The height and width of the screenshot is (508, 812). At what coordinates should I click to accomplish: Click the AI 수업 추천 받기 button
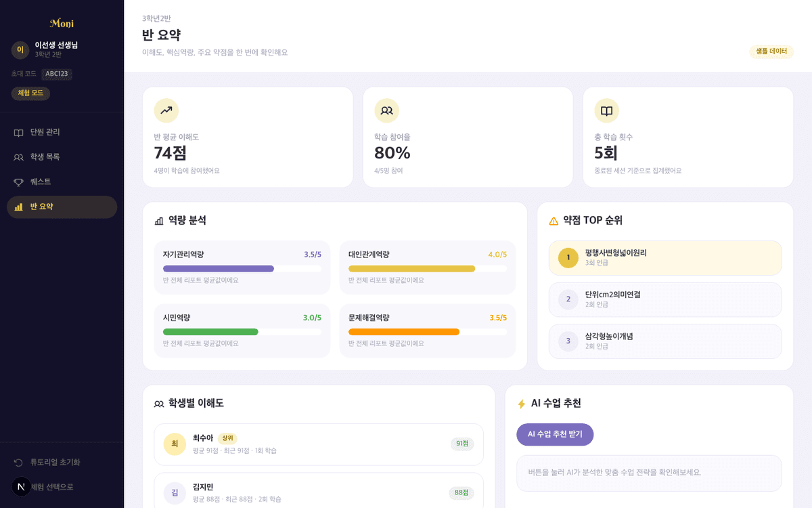(x=555, y=434)
